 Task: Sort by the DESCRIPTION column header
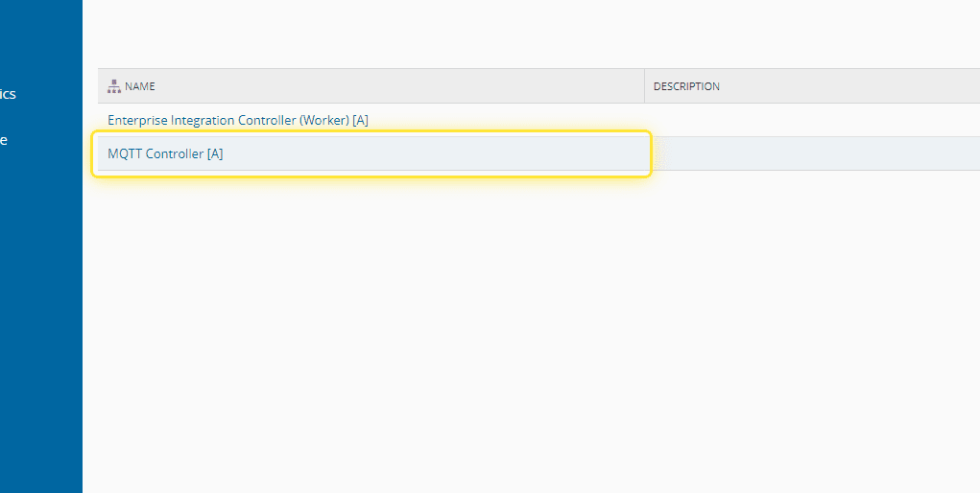(x=686, y=86)
